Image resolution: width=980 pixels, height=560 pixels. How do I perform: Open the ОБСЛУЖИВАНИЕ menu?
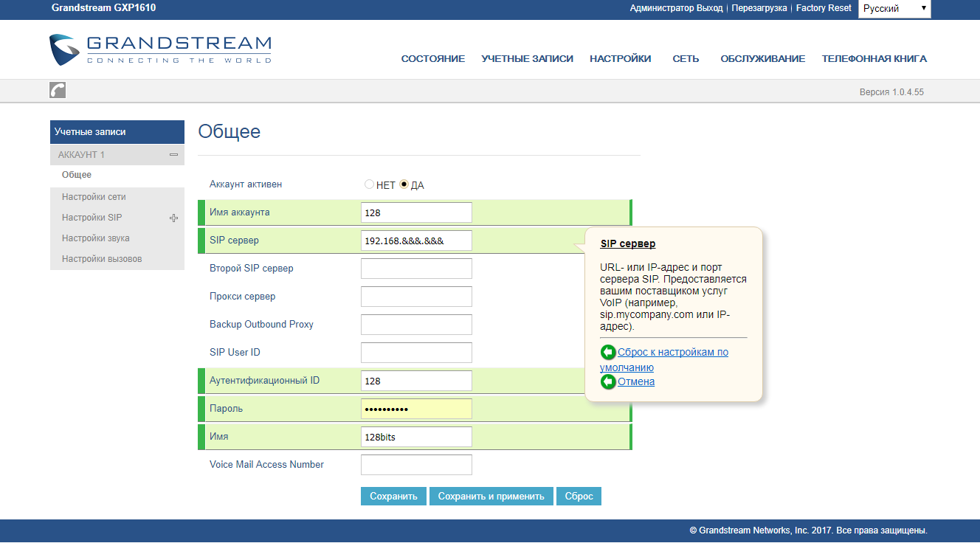point(763,59)
